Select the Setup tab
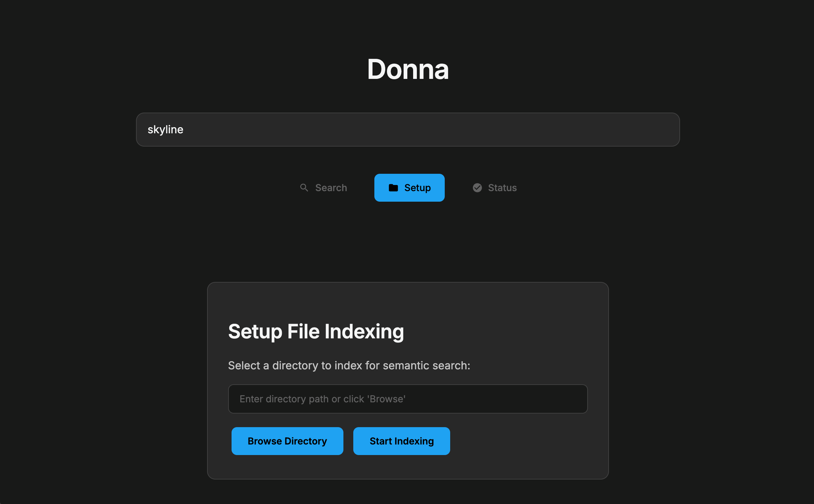The width and height of the screenshot is (814, 504). pos(409,188)
